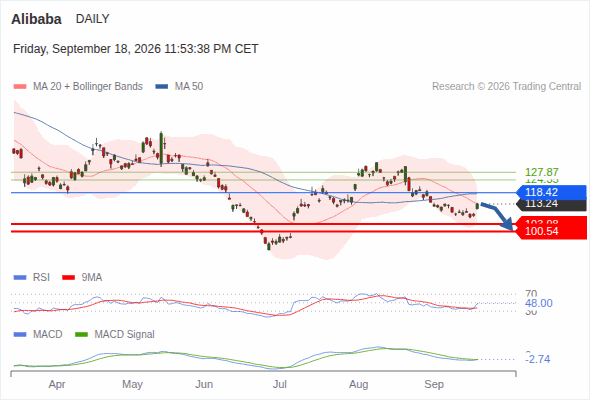Click the Sep axis label
This screenshot has width=590, height=400.
point(434,385)
